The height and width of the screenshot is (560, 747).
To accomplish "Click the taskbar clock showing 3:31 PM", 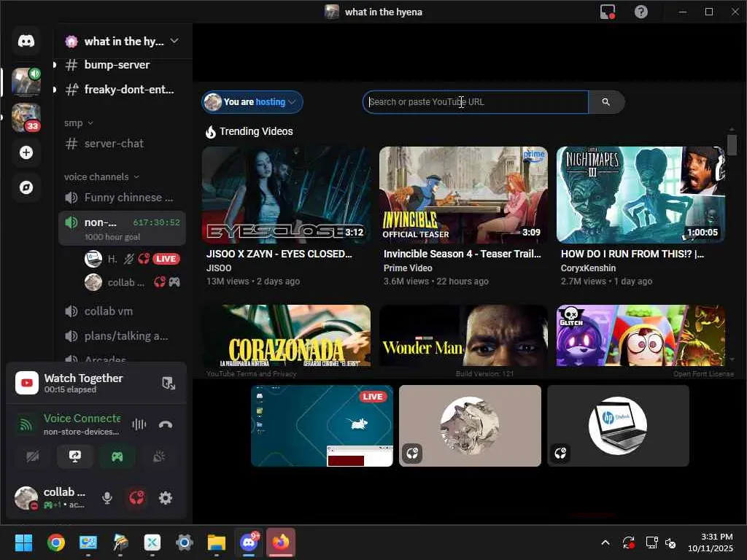I will point(711,542).
